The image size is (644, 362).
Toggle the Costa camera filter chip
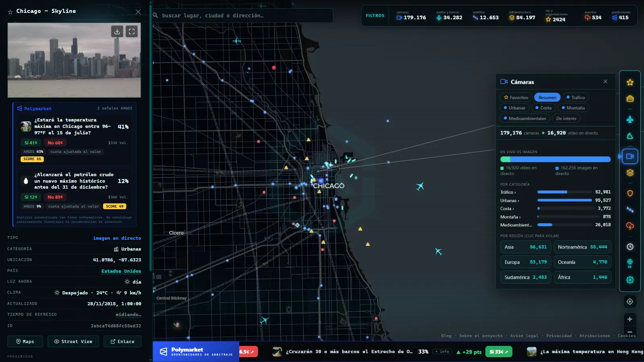[543, 108]
